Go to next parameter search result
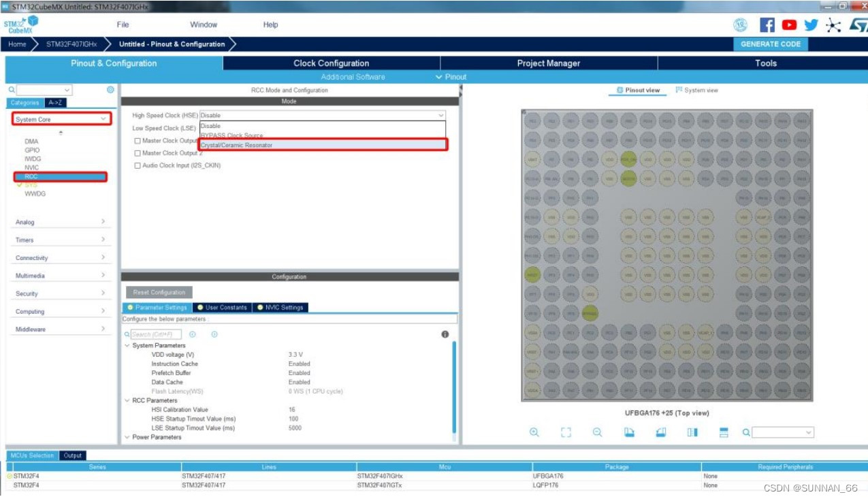868x499 pixels. (214, 334)
